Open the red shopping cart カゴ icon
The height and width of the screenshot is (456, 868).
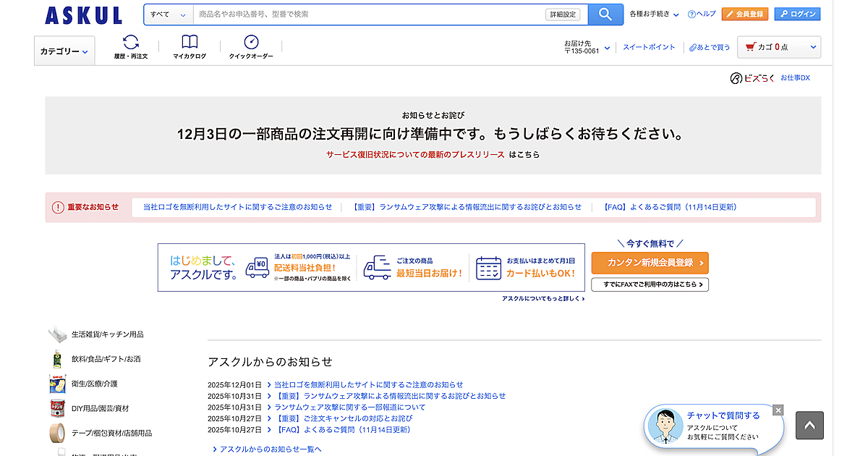(x=750, y=46)
